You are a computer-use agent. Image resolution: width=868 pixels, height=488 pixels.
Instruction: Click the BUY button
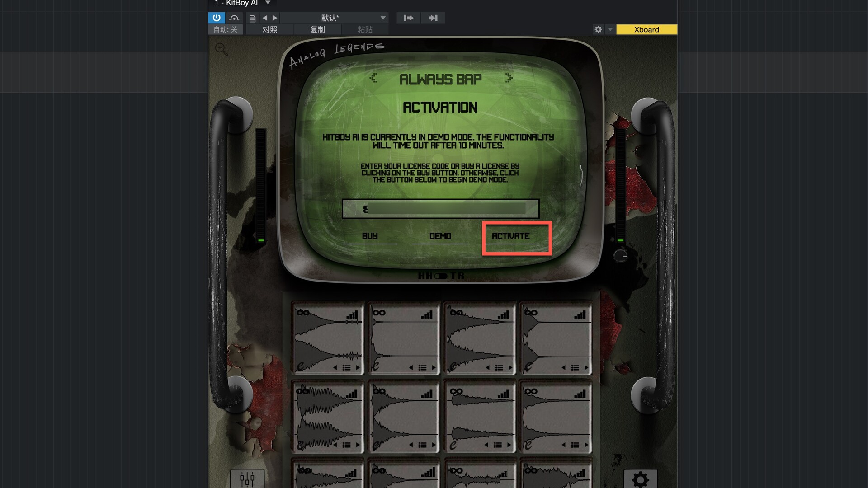pos(370,236)
